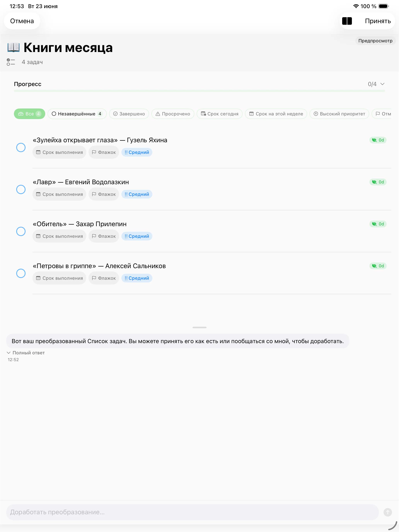Tap the task list icon beside 4 задач
This screenshot has width=399, height=532.
11,62
